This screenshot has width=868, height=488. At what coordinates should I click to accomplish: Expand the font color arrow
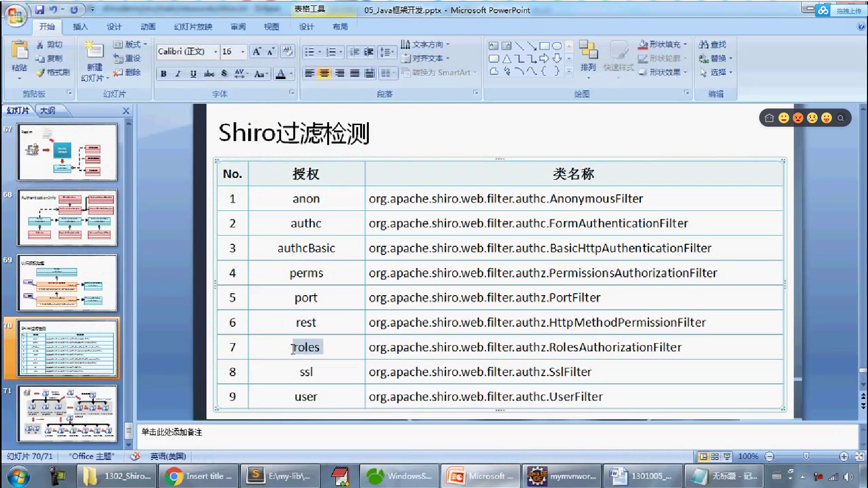[x=291, y=74]
